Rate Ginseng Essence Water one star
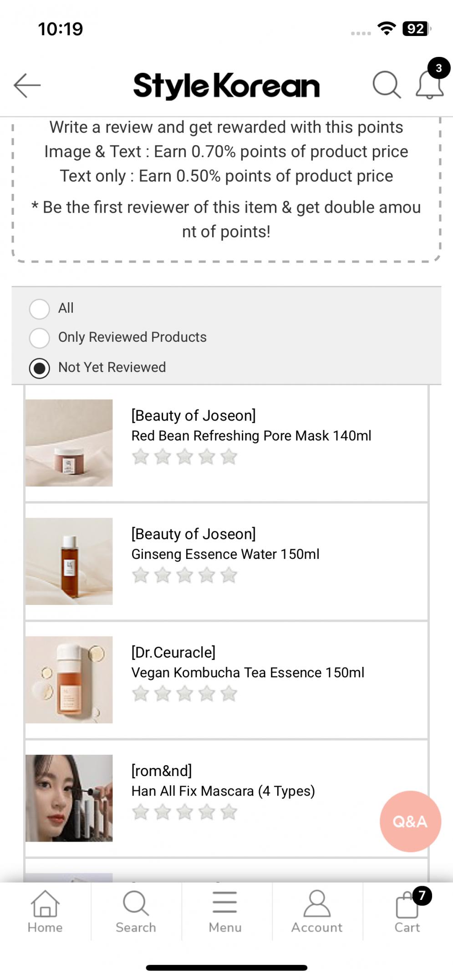The height and width of the screenshot is (980, 453). [141, 575]
